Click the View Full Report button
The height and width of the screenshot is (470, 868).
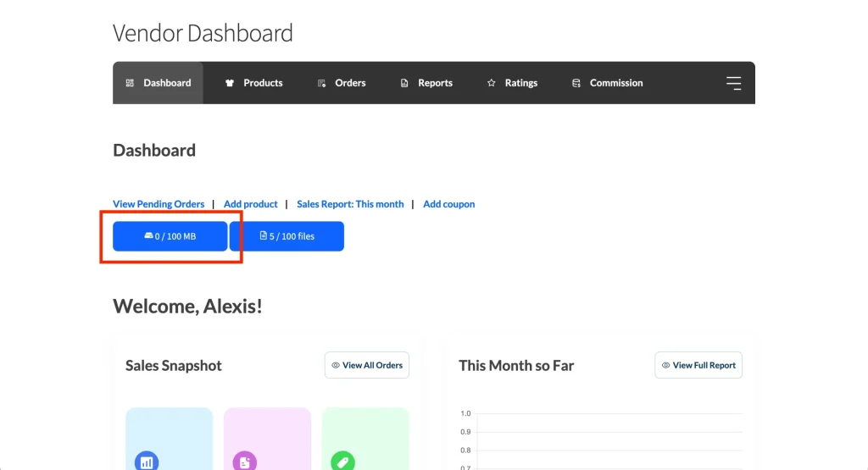click(698, 366)
